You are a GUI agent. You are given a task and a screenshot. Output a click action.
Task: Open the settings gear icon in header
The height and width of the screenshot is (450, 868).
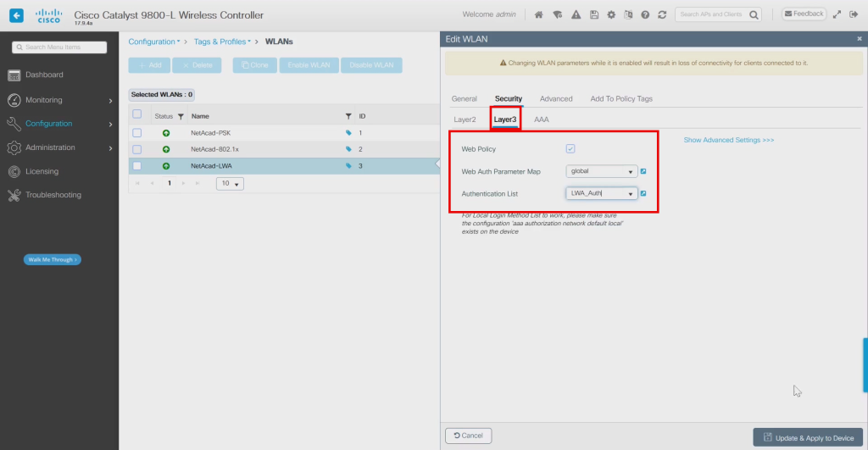611,15
